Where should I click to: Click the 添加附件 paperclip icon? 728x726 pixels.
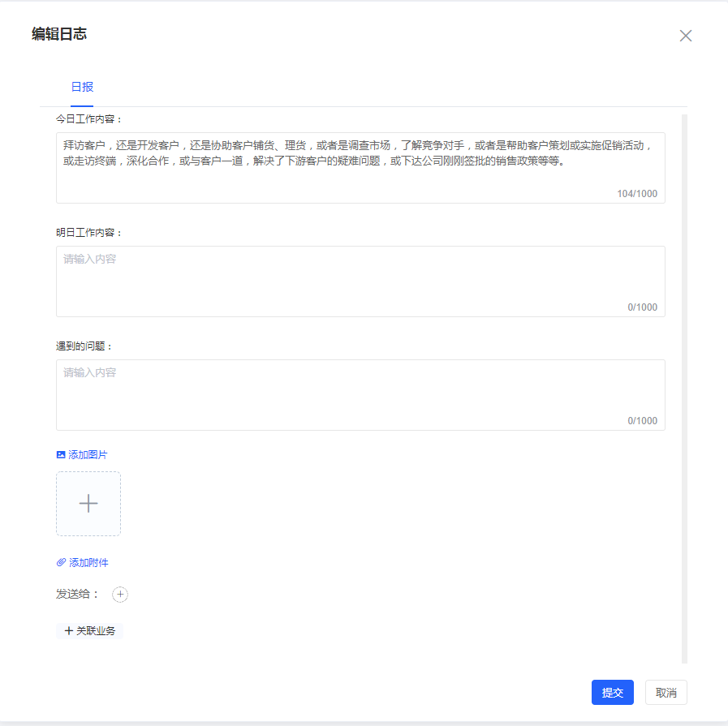pyautogui.click(x=61, y=562)
